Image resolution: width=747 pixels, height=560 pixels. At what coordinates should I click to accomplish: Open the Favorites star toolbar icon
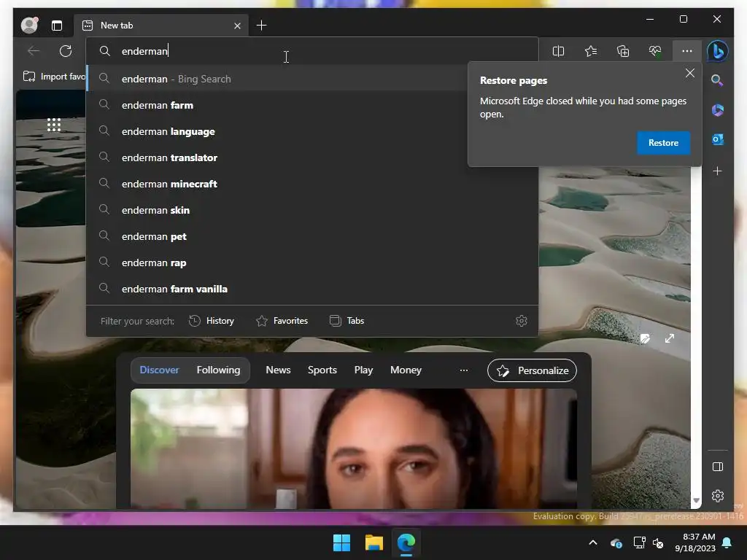[591, 51]
